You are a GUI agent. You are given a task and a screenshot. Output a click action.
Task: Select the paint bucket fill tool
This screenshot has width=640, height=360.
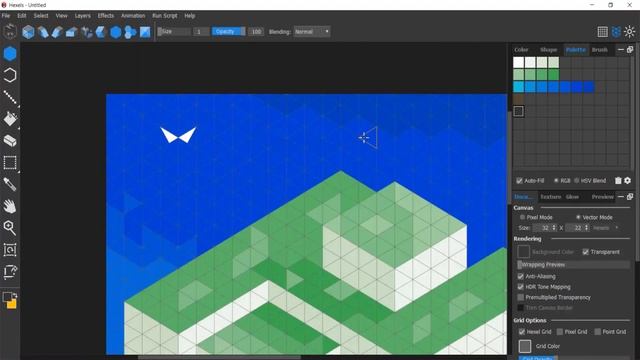pos(10,119)
